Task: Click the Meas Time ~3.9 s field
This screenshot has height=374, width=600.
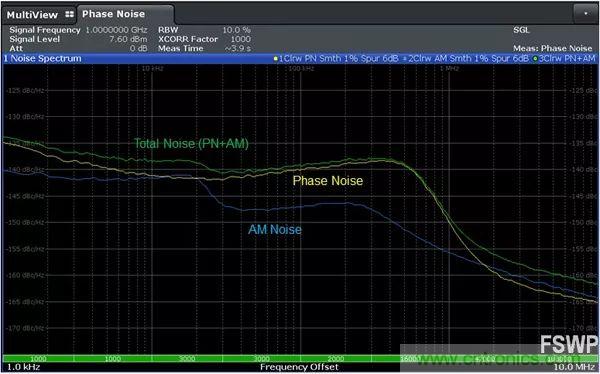Action: [x=204, y=48]
